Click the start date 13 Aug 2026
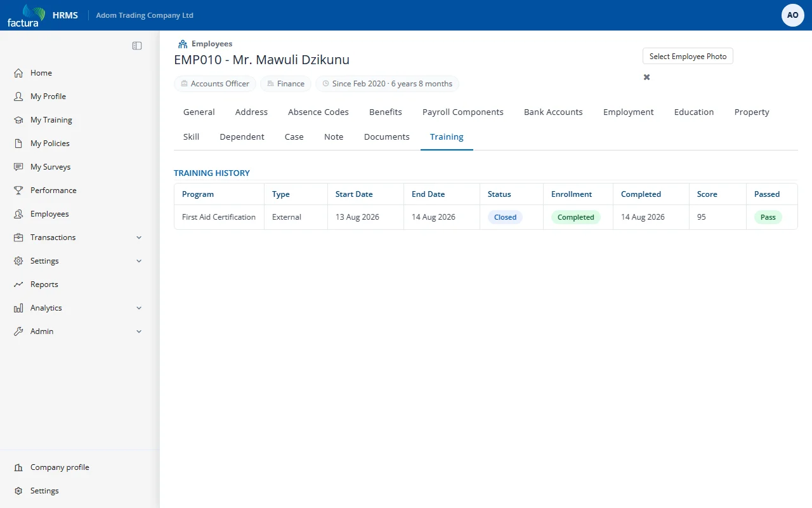Image resolution: width=812 pixels, height=508 pixels. pyautogui.click(x=357, y=217)
